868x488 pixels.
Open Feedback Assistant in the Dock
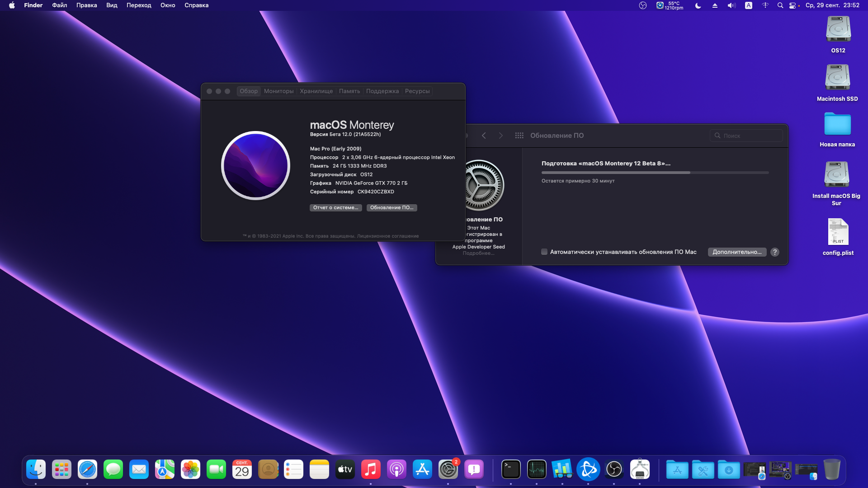tap(474, 469)
